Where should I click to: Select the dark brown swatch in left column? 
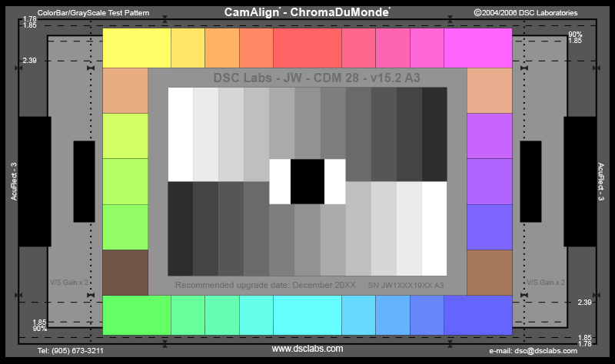click(125, 273)
